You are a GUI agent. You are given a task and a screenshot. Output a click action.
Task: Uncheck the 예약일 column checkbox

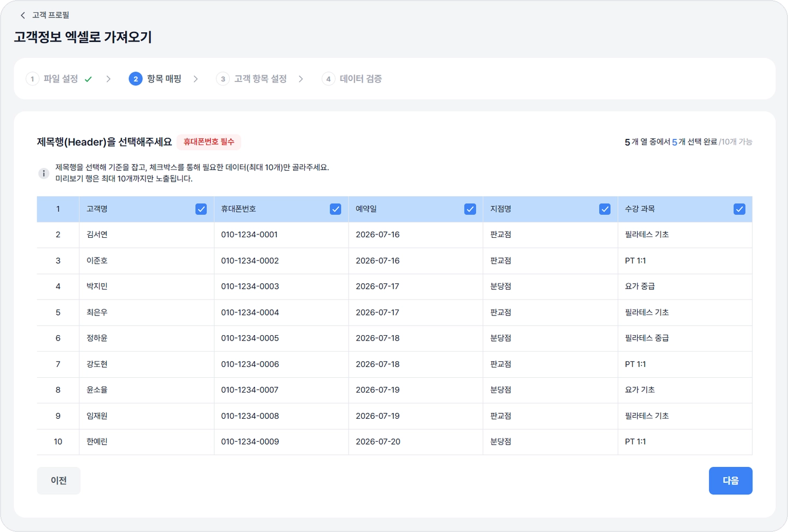(470, 209)
